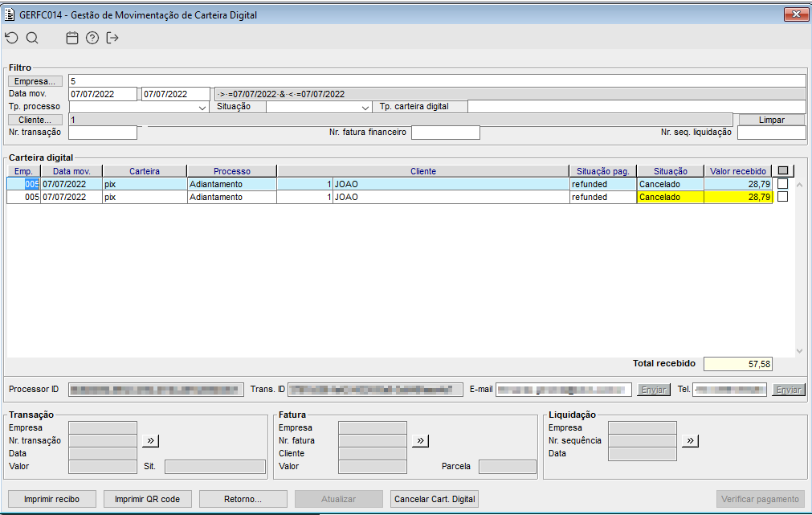Click the Processor ID field

click(x=156, y=390)
